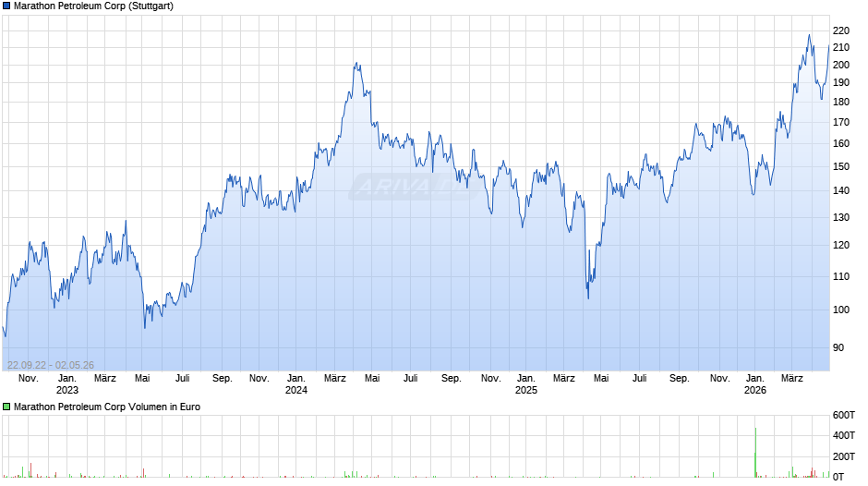Image resolution: width=868 pixels, height=486 pixels.
Task: Click the 110 price axis value
Action: (841, 276)
